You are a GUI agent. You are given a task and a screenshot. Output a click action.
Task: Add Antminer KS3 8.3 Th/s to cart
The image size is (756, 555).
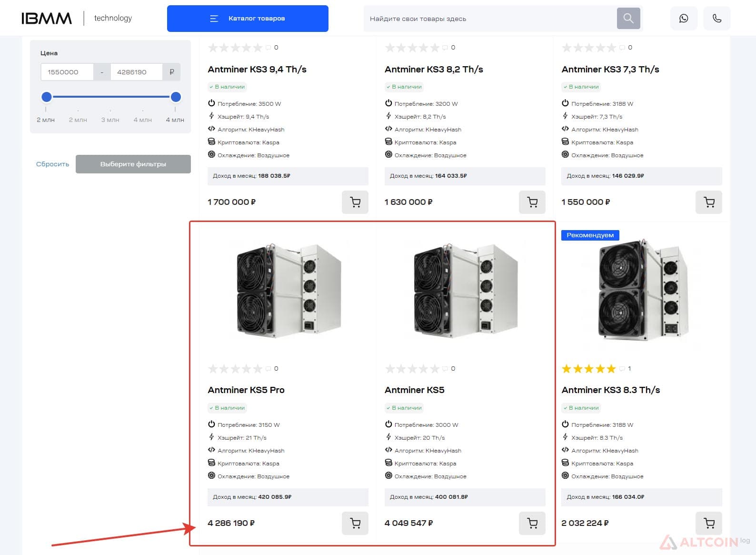click(x=709, y=523)
